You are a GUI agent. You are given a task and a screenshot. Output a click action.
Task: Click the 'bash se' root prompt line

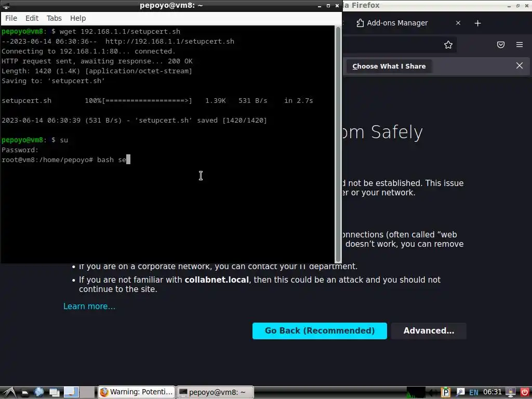coord(66,160)
